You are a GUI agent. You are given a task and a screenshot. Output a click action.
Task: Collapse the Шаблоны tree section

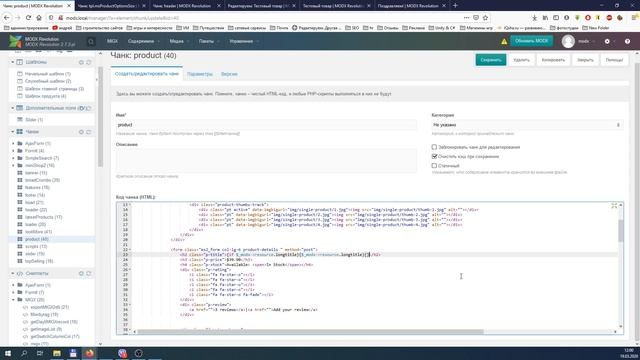[13, 62]
